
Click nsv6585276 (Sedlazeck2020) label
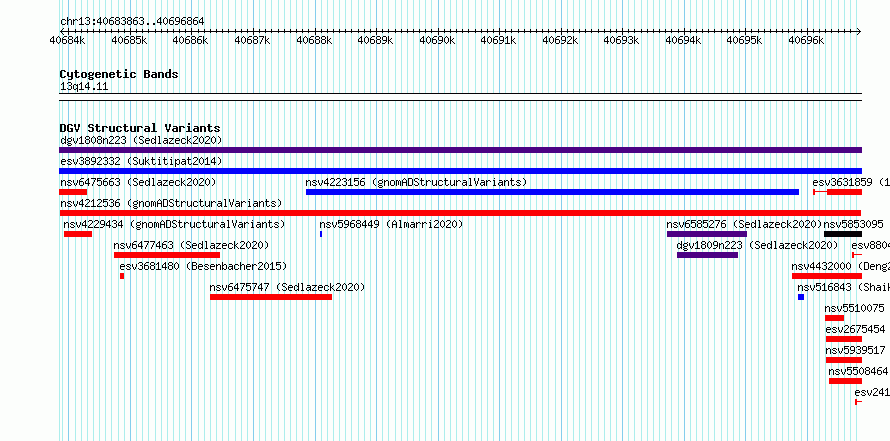click(744, 224)
